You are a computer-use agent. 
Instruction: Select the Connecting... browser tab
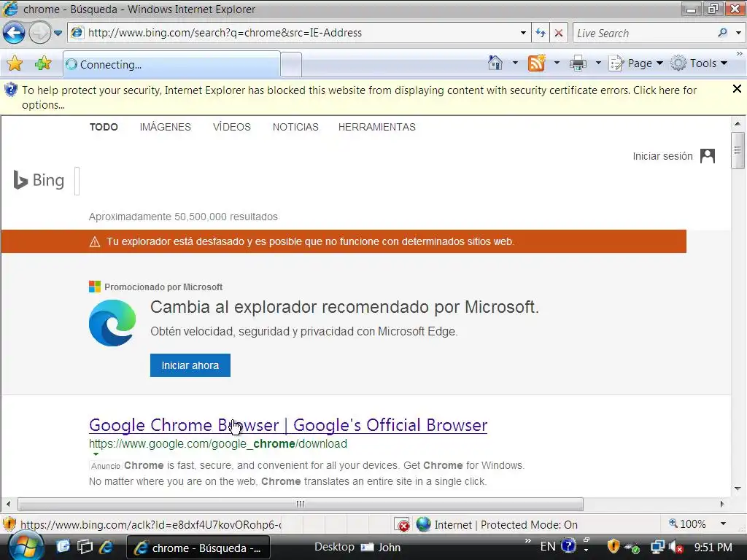click(x=171, y=64)
